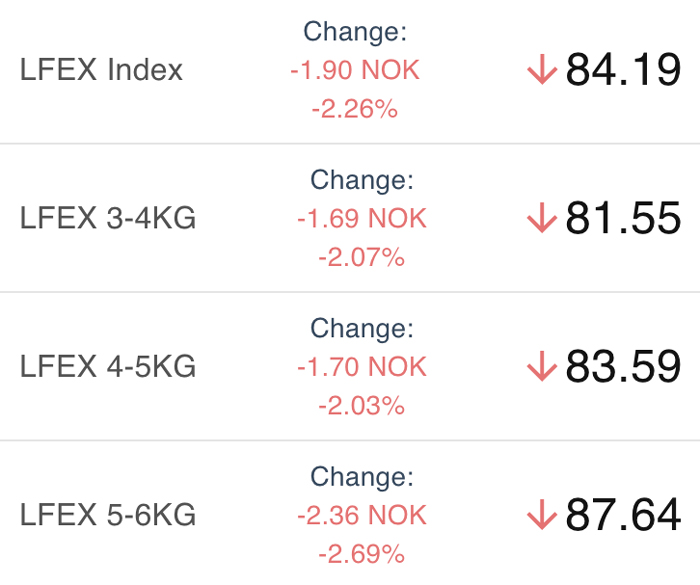Click the 81.55 price value

pos(623,217)
